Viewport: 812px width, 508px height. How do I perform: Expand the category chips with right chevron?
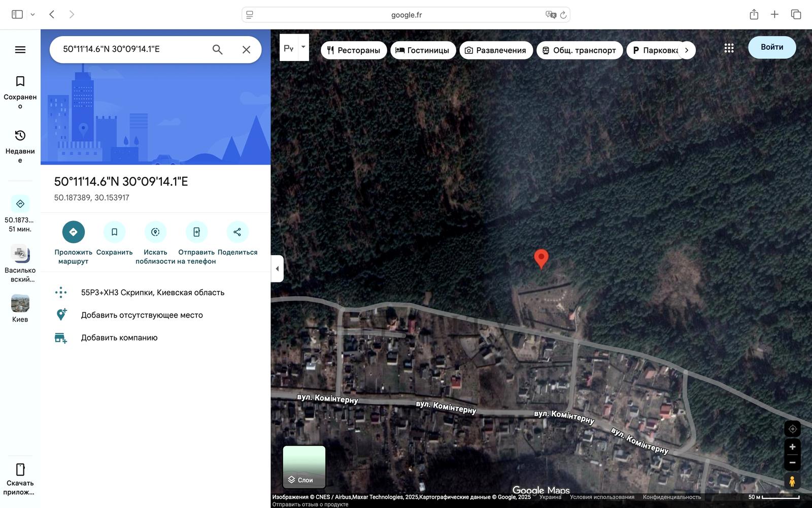(687, 50)
